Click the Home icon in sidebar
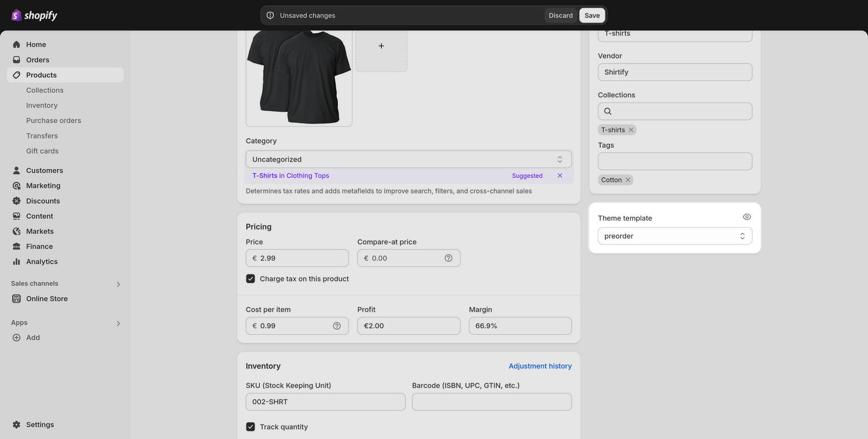Screen dimensions: 868x439 [16, 45]
